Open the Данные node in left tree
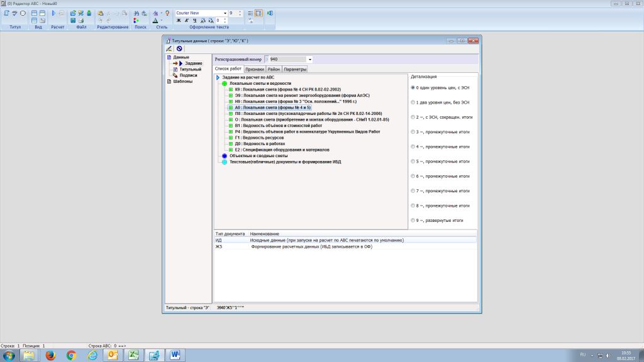 click(180, 57)
